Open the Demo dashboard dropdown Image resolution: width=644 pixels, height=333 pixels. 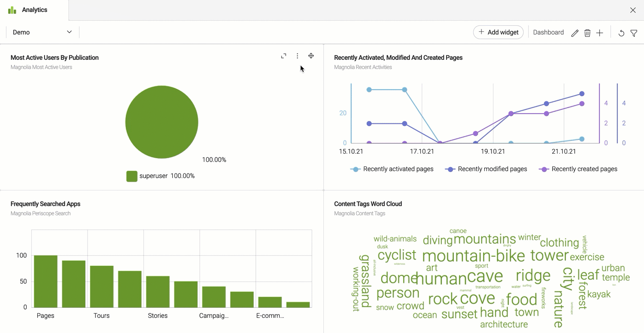pyautogui.click(x=41, y=32)
